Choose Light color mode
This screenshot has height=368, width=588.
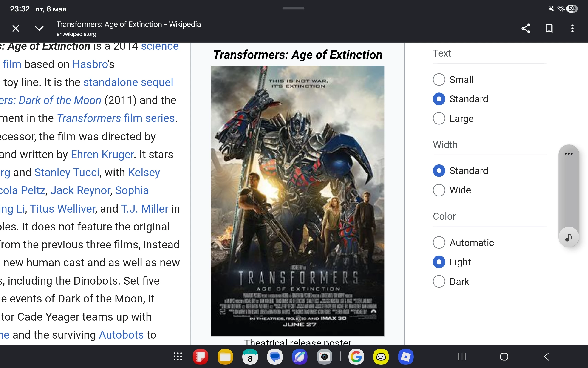tap(439, 262)
